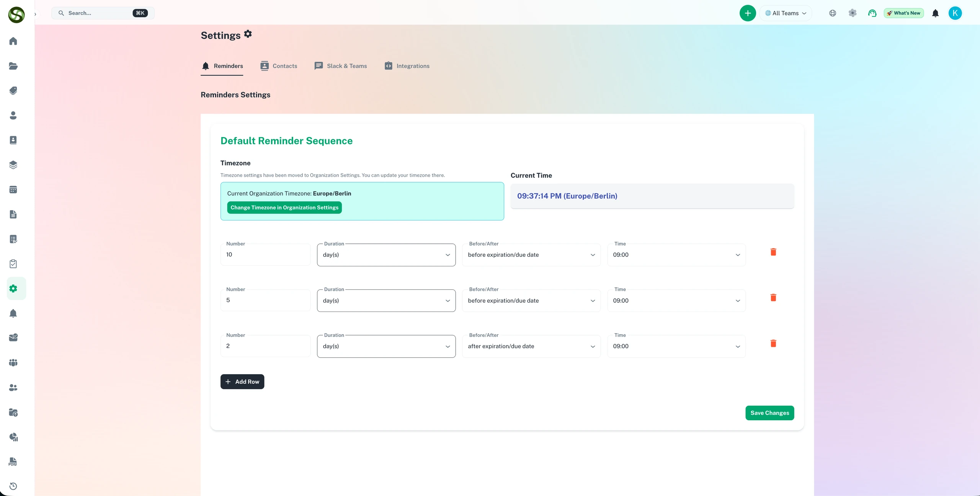Open the globe language icon in the header
Viewport: 980px width, 496px height.
pos(833,13)
